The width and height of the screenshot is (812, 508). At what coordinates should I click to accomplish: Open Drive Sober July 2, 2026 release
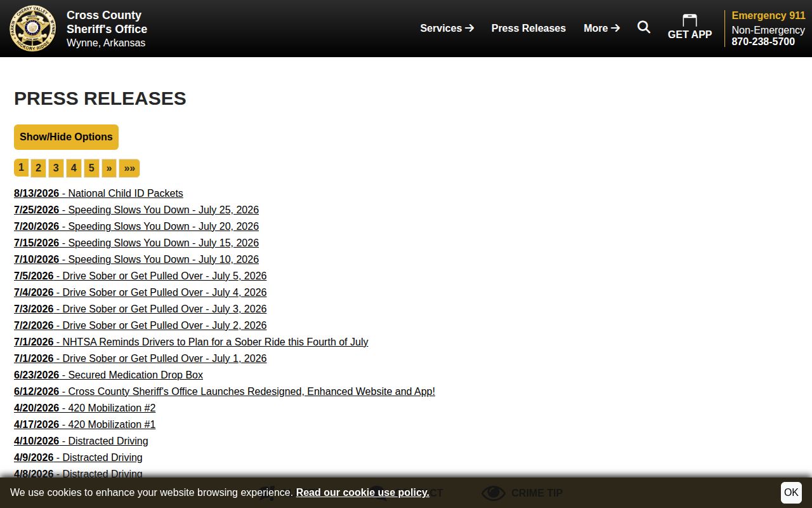(140, 325)
